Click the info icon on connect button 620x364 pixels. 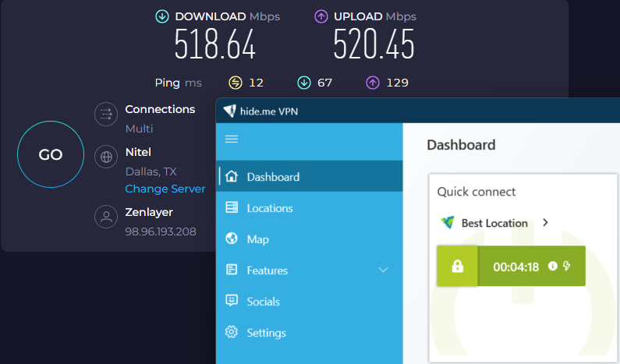coord(553,266)
